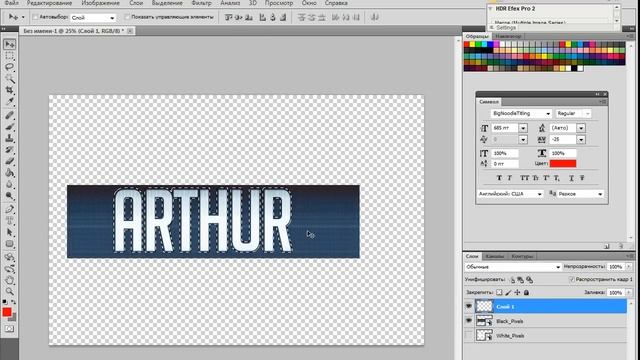
Task: Toggle Quick Mask mode button
Action: pyautogui.click(x=9, y=329)
